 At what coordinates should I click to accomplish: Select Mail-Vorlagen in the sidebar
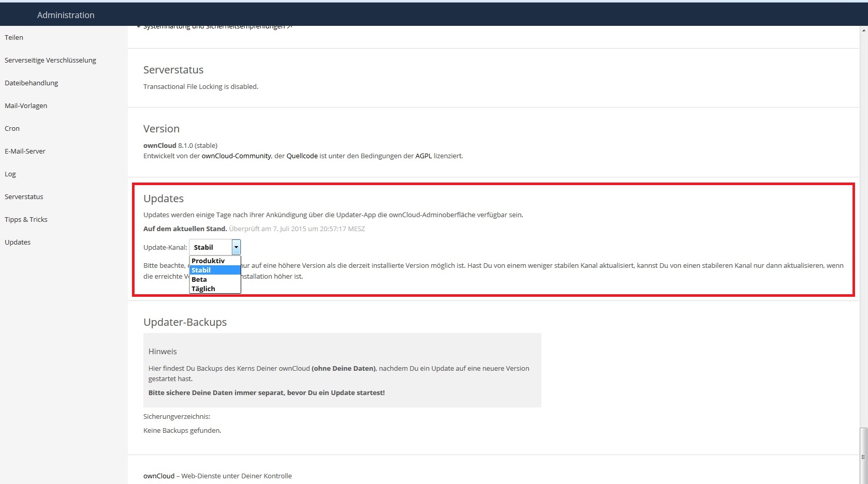point(26,105)
